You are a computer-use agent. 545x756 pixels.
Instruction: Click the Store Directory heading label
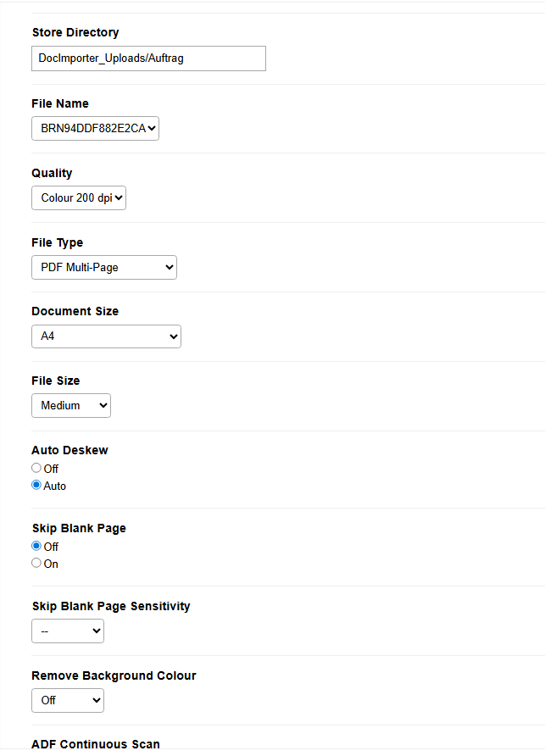(75, 32)
